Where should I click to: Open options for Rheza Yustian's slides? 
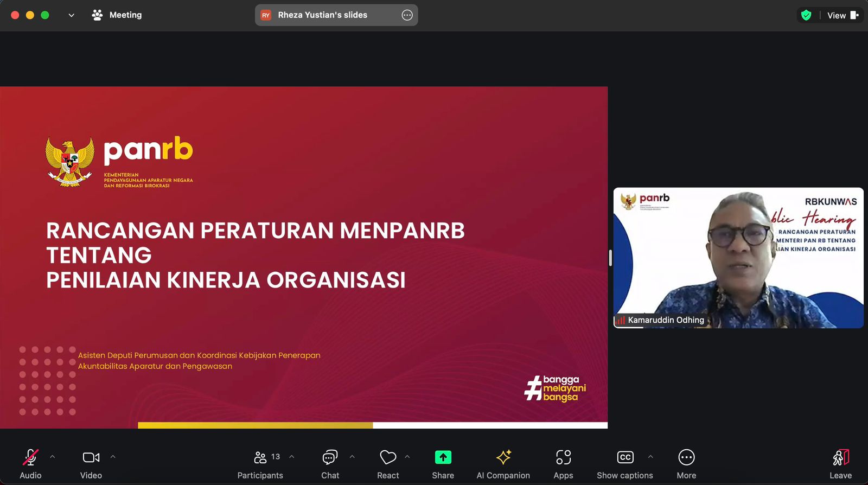pyautogui.click(x=407, y=15)
